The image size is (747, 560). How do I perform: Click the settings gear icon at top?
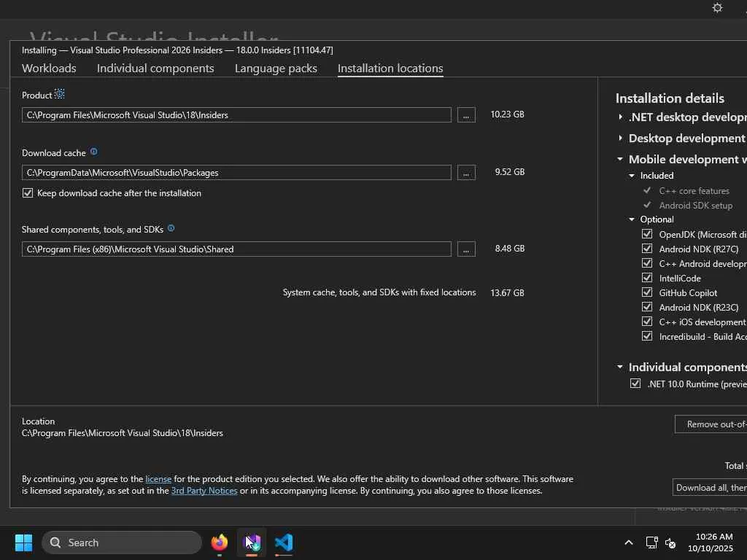coord(717,7)
